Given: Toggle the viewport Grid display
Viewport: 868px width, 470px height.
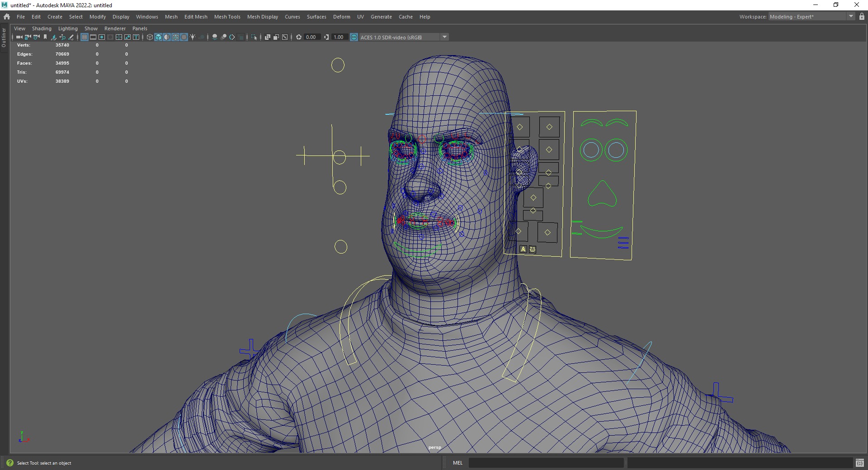Looking at the screenshot, I should click(85, 37).
